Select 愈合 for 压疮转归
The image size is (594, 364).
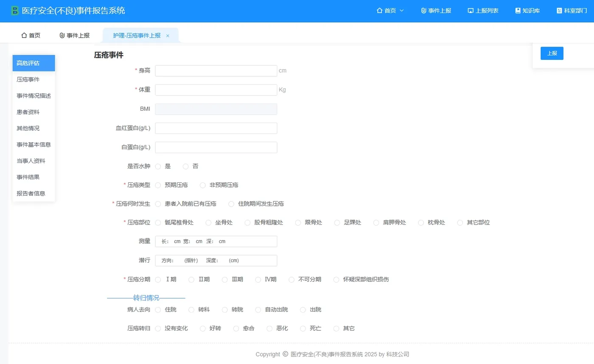pos(236,328)
